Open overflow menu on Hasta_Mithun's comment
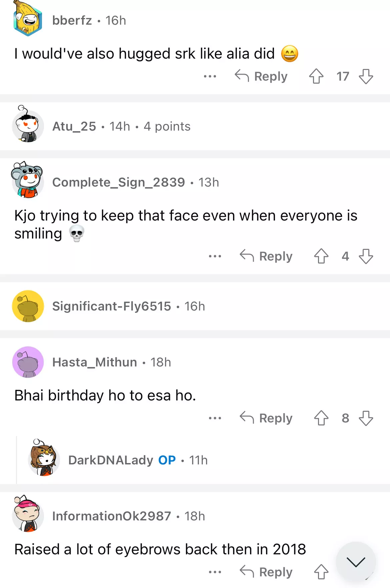Screen dimensions: 390x588 click(215, 418)
